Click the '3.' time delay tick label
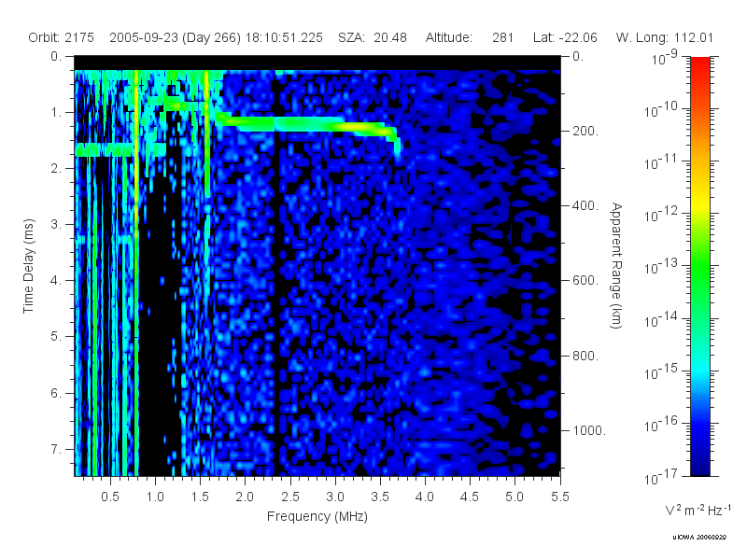This screenshot has height=560, width=747. tap(57, 224)
